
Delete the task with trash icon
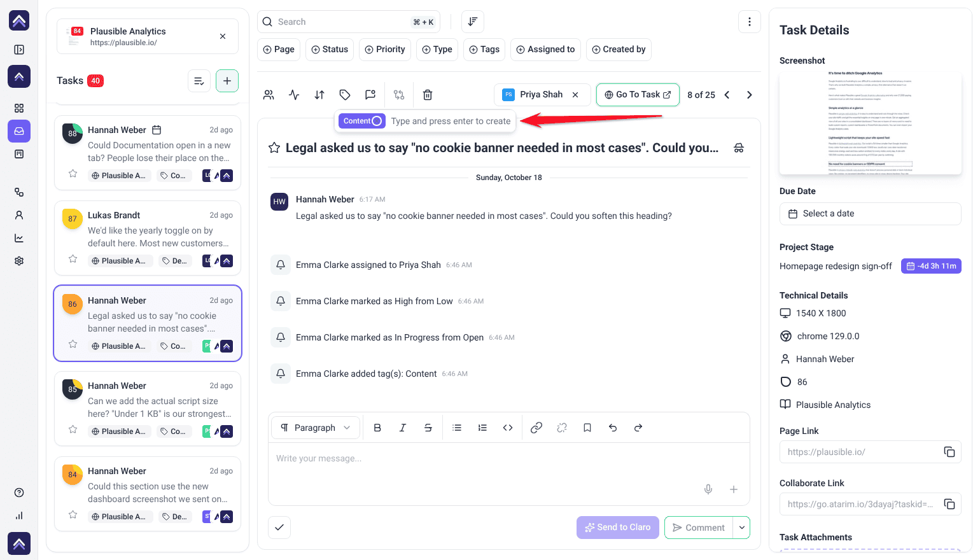pos(428,95)
